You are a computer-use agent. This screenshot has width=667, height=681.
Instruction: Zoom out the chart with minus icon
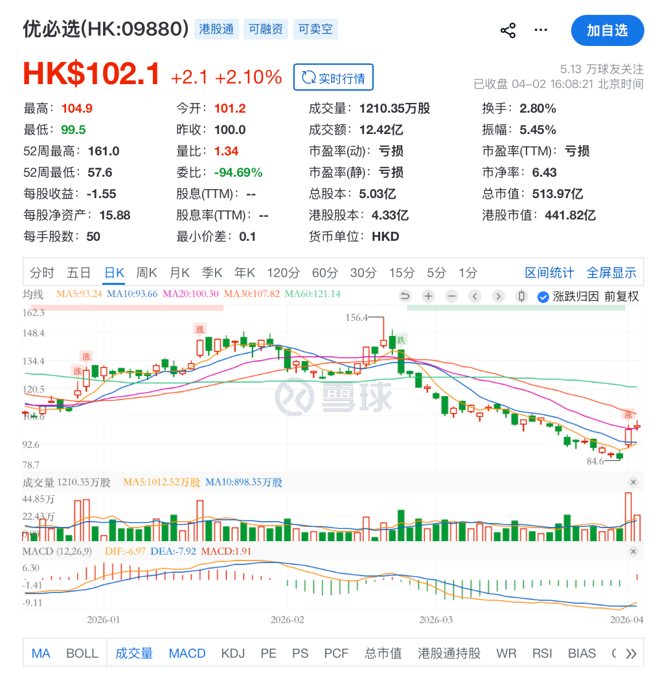click(x=451, y=296)
